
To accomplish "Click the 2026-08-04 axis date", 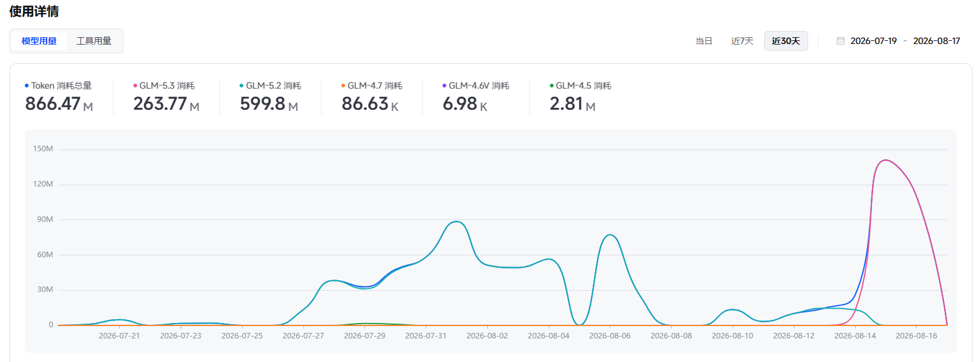I will tap(549, 336).
